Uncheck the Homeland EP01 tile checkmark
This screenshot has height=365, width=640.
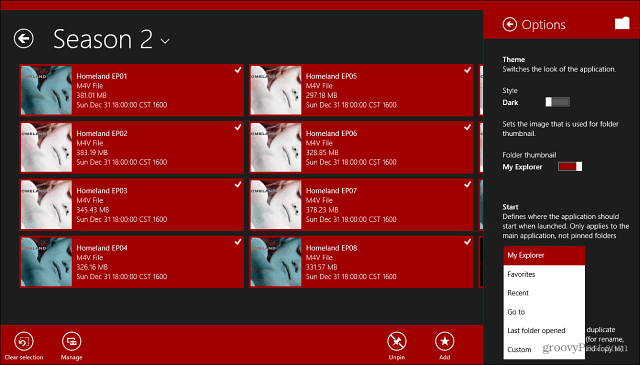pos(238,70)
